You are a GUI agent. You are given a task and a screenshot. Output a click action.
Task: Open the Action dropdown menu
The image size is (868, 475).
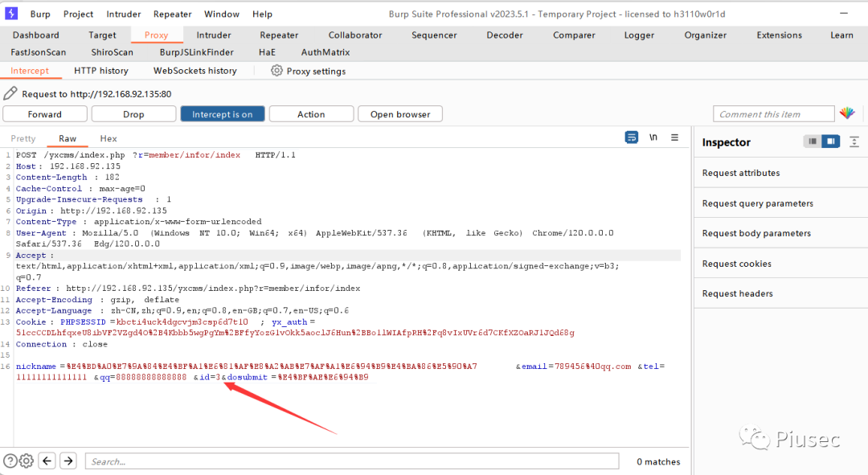(x=311, y=114)
